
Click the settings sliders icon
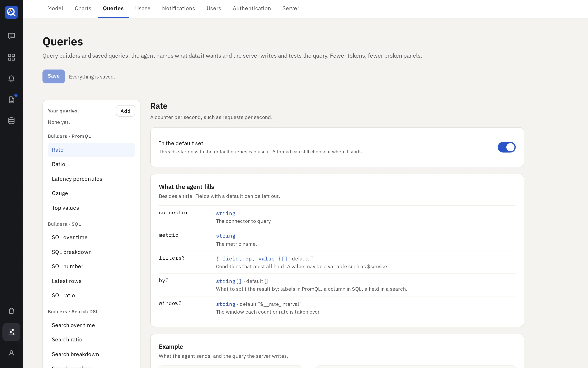pyautogui.click(x=11, y=332)
